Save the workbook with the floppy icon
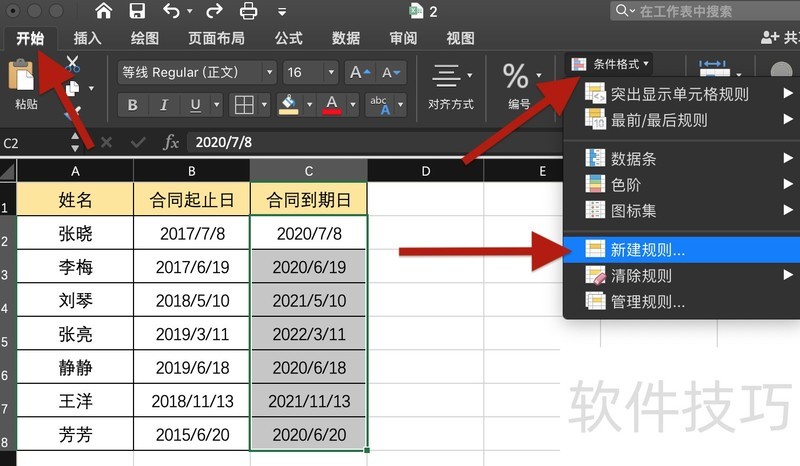 (x=137, y=11)
